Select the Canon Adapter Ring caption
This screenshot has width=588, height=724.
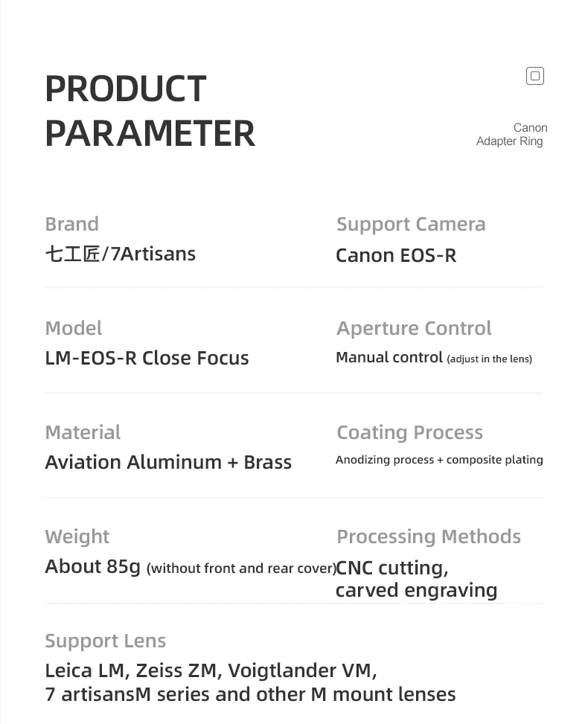click(x=512, y=135)
